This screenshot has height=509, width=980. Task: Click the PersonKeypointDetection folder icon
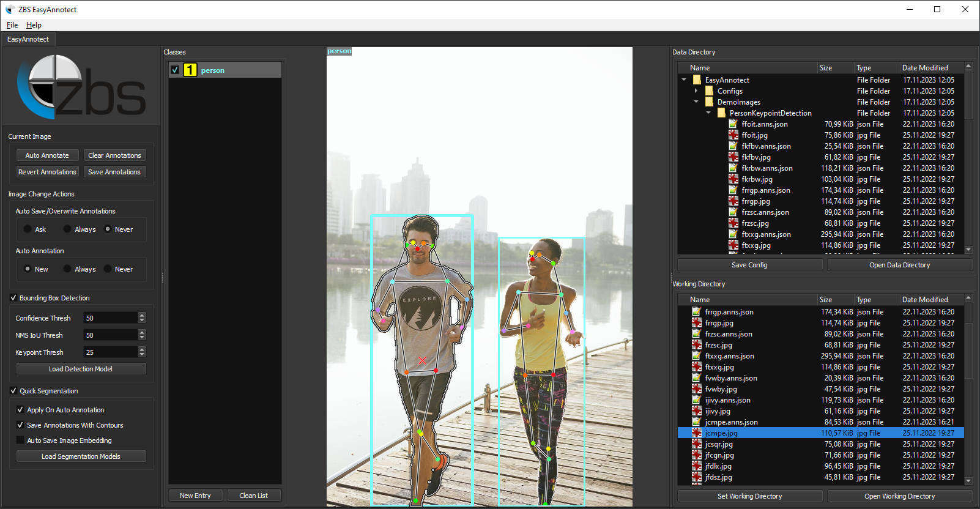722,113
